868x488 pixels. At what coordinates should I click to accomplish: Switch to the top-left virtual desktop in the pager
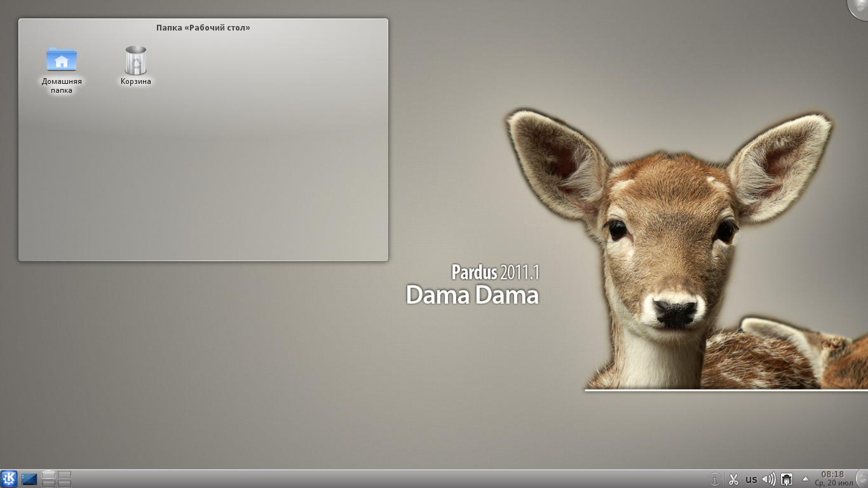[x=49, y=475]
